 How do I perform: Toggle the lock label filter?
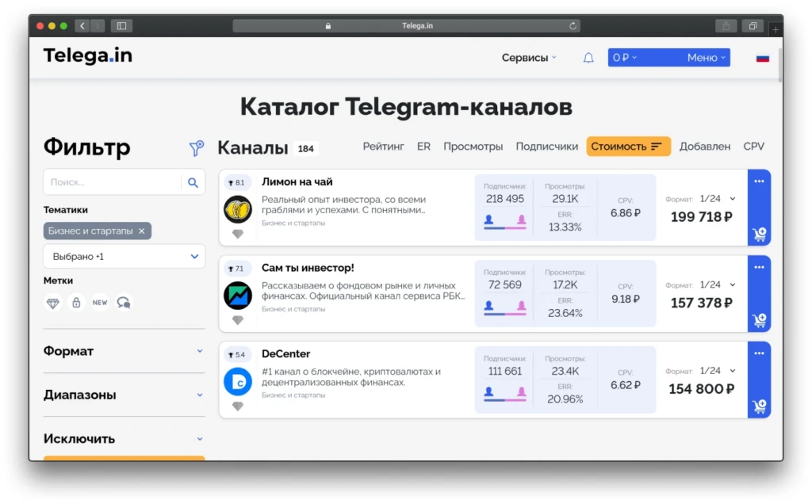pyautogui.click(x=76, y=303)
